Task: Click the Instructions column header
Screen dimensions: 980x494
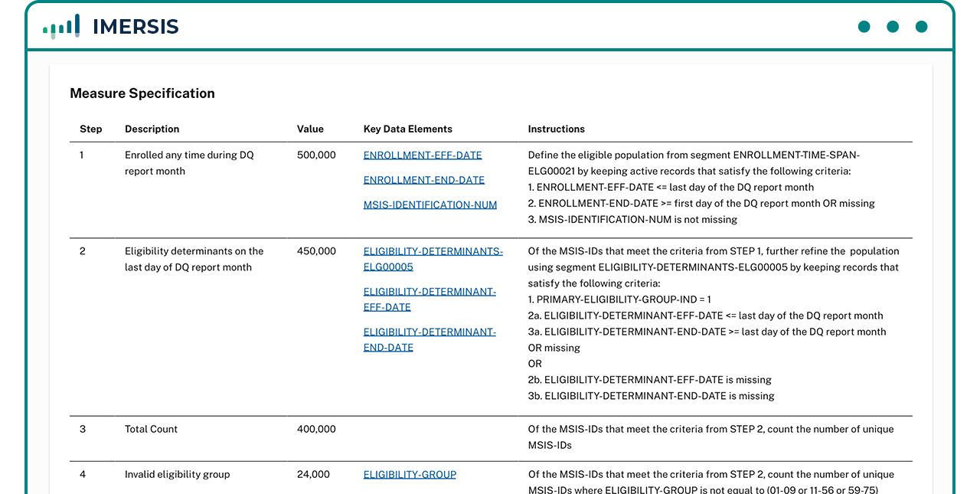Action: [x=557, y=129]
